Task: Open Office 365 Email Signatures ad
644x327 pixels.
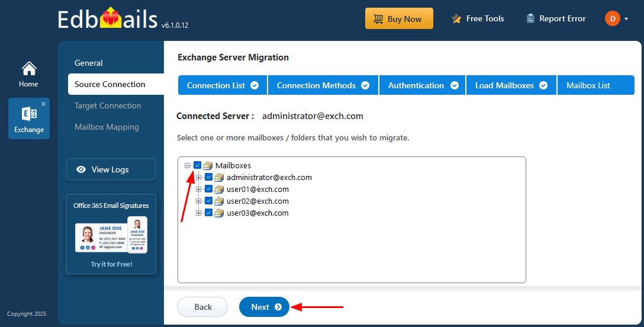Action: [111, 234]
